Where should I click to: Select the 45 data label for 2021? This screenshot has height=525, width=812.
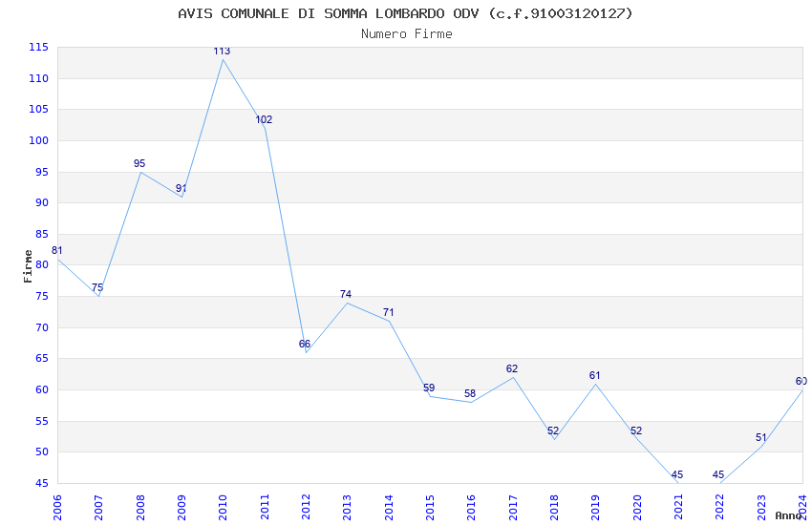[677, 474]
